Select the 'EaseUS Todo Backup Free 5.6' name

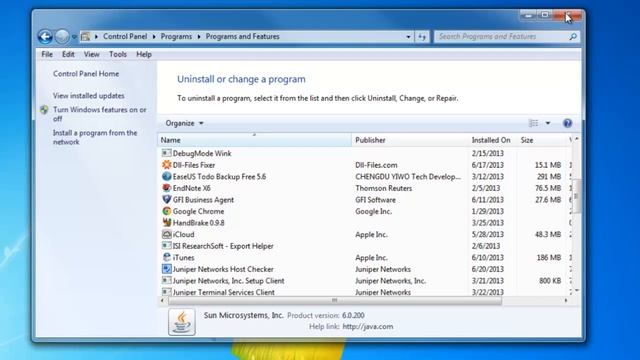(219, 177)
